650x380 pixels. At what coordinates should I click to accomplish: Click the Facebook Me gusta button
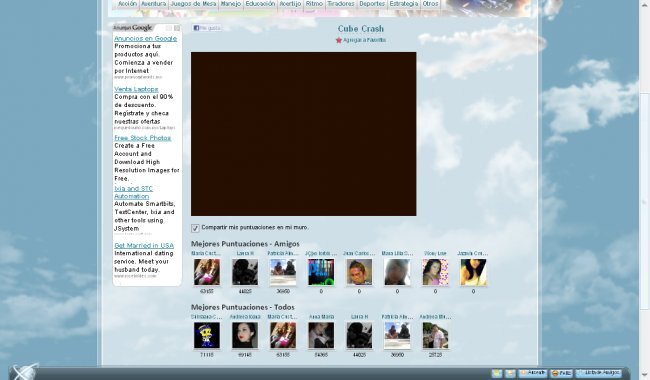[x=207, y=28]
